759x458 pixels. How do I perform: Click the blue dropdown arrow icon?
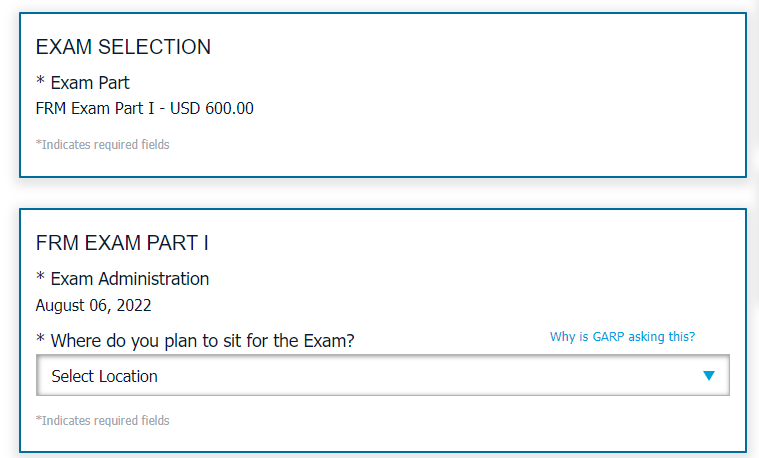(x=709, y=376)
